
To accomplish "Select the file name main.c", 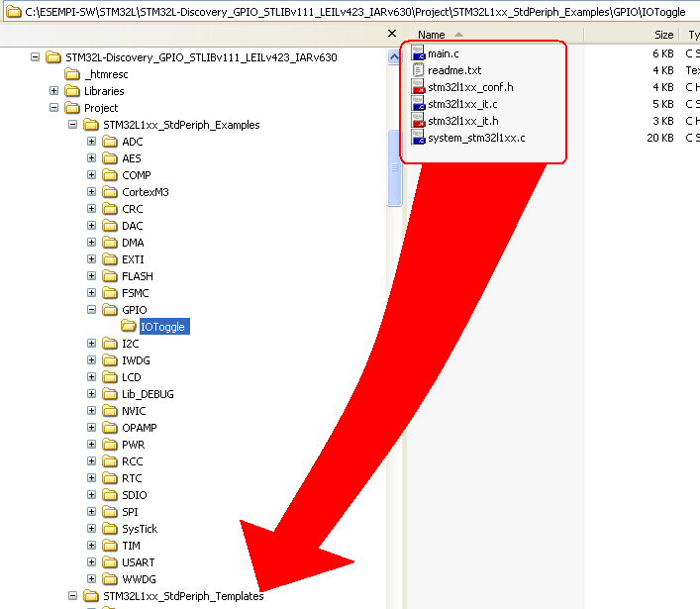I will click(444, 53).
